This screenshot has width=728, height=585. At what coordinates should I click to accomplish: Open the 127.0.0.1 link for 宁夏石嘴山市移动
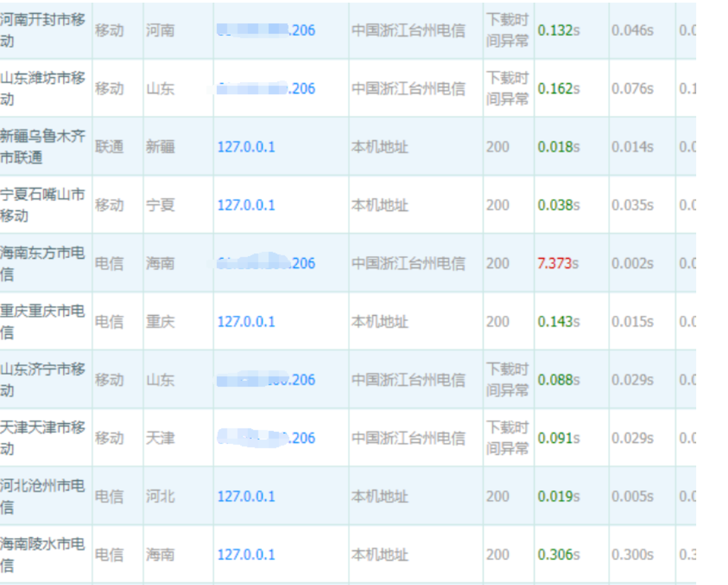point(245,205)
